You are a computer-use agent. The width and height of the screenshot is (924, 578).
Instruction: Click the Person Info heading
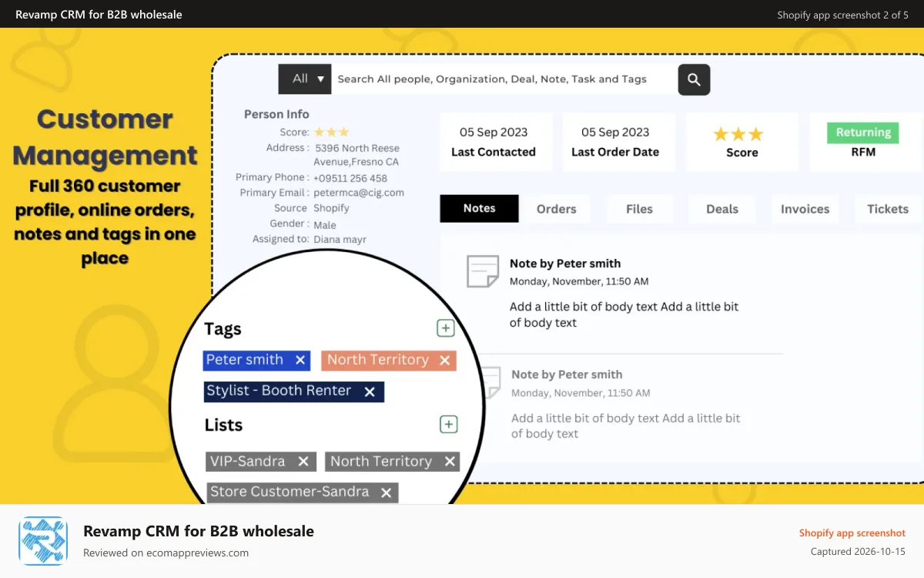[x=276, y=114]
